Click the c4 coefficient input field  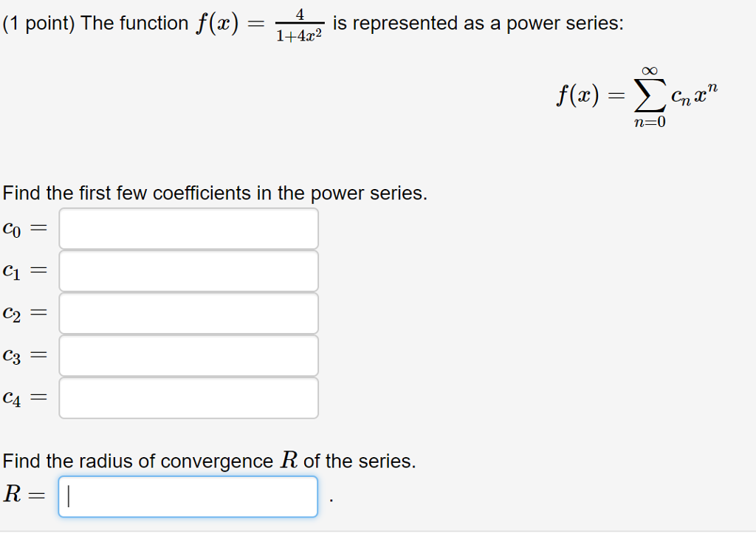pos(188,397)
